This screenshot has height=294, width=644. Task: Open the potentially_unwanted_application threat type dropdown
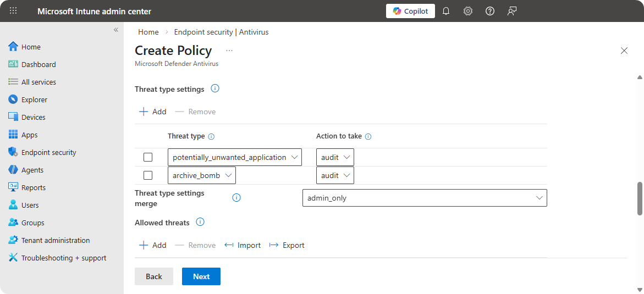click(234, 157)
